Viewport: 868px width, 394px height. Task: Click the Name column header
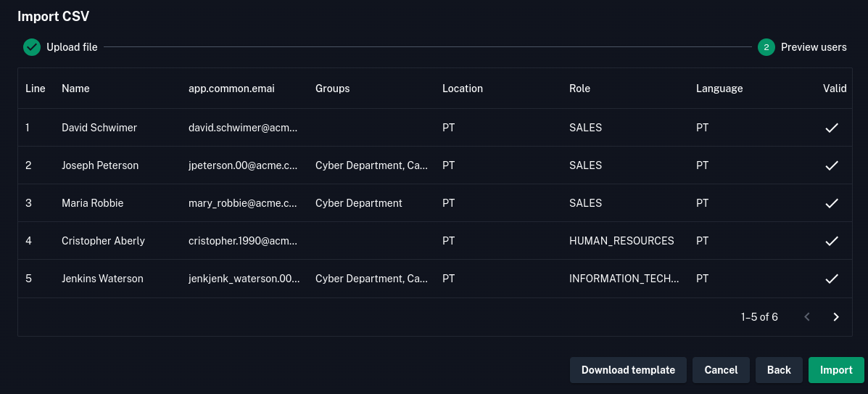(75, 89)
